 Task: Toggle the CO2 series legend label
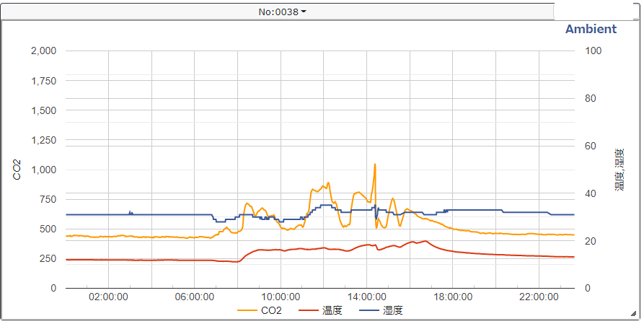(x=271, y=311)
